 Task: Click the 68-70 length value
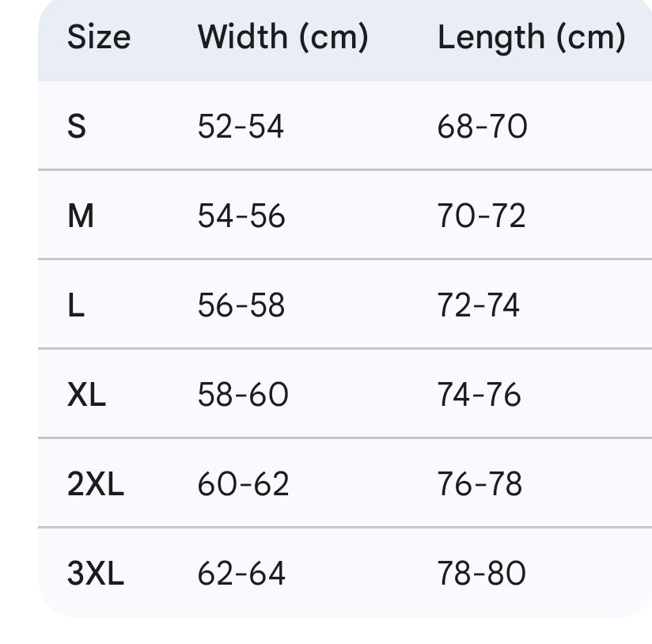coord(482,127)
